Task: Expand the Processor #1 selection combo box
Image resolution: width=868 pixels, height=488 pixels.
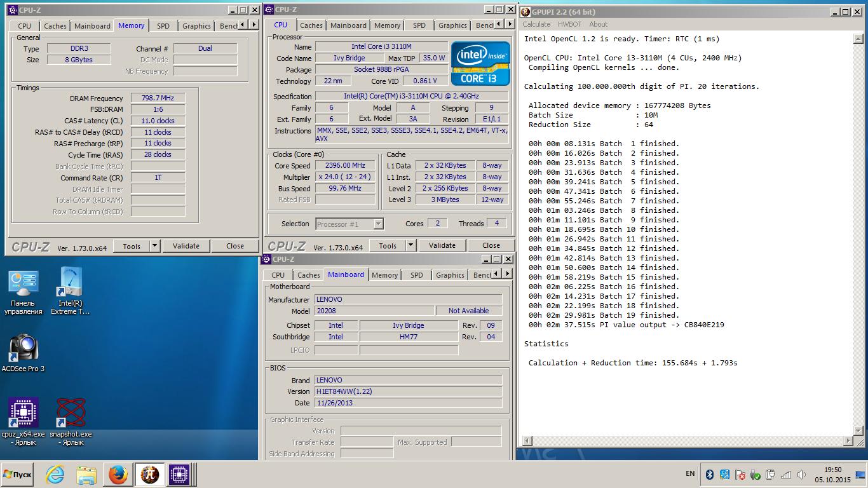Action: click(378, 224)
